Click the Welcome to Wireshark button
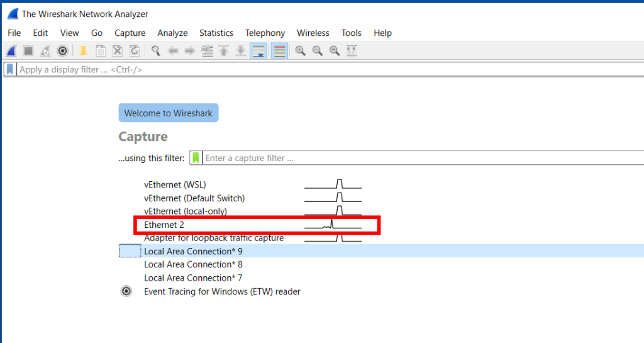The height and width of the screenshot is (343, 644). click(x=168, y=113)
